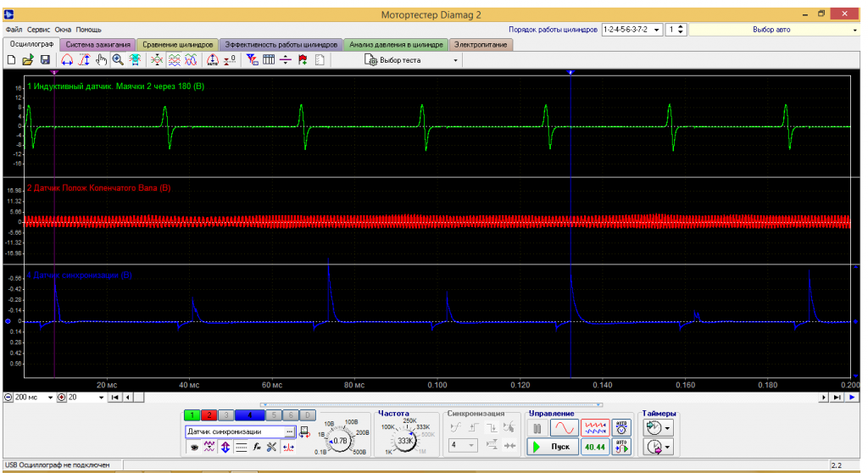Increase the cylinder number spinner next to firing order
The width and height of the screenshot is (868, 473).
pos(681,26)
